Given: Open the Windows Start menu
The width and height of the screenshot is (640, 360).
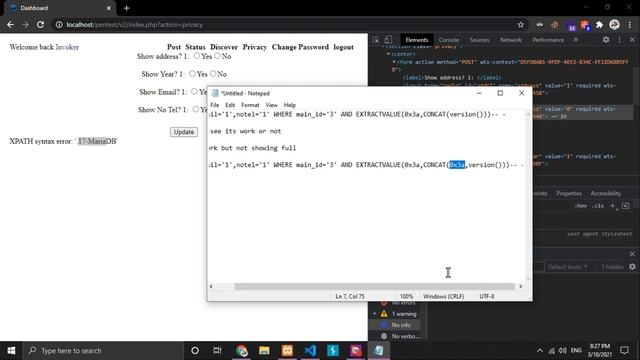Looking at the screenshot, I should (11, 351).
